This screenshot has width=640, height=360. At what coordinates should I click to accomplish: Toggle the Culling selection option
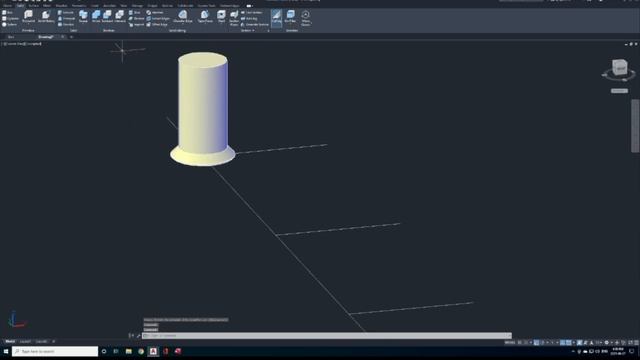click(276, 17)
